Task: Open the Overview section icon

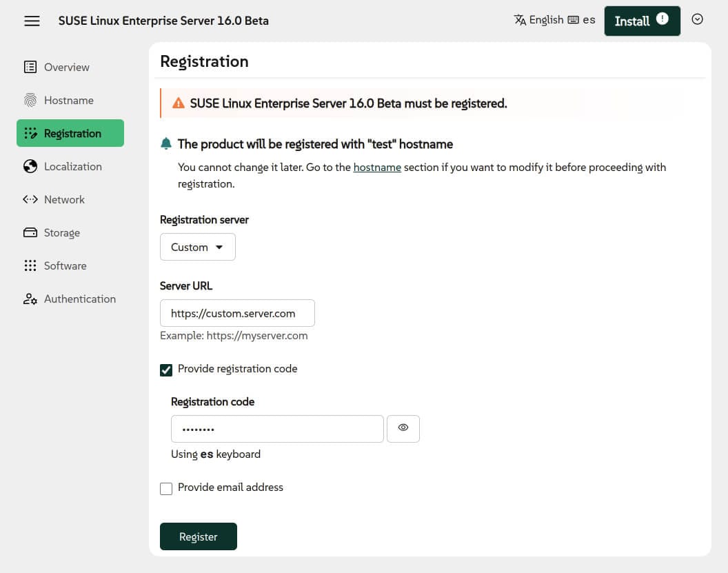Action: 30,67
